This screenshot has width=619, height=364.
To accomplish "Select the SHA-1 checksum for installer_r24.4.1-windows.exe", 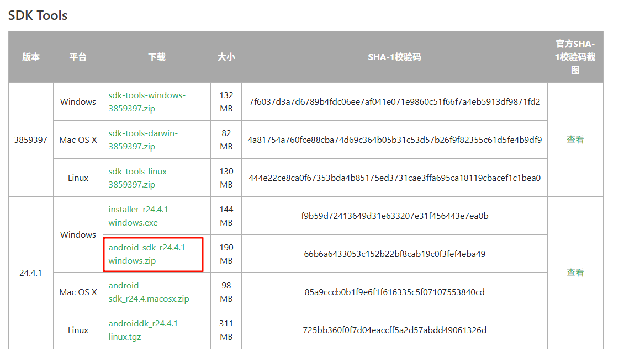I will pyautogui.click(x=393, y=215).
